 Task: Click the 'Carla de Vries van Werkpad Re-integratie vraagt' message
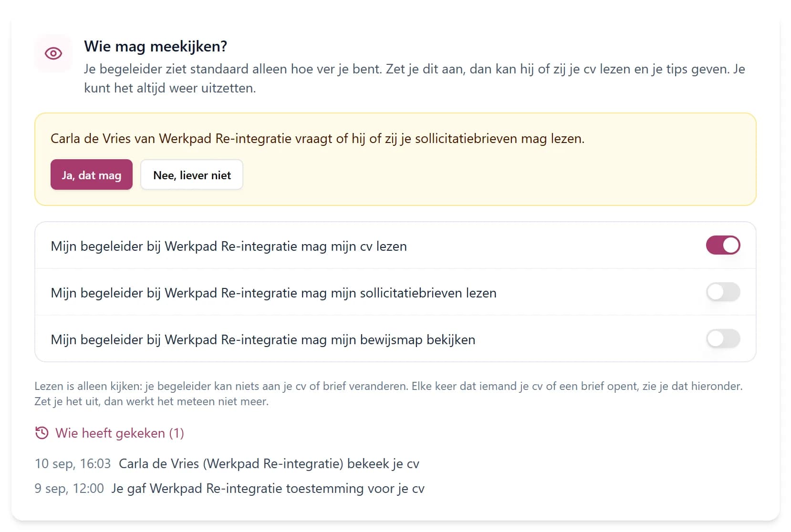point(317,138)
